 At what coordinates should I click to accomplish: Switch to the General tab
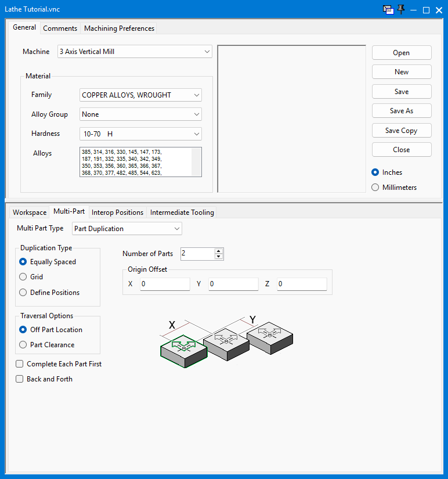(24, 27)
